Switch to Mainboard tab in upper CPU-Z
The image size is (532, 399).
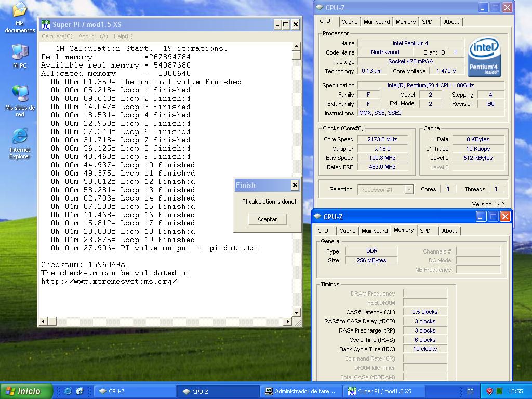point(377,22)
